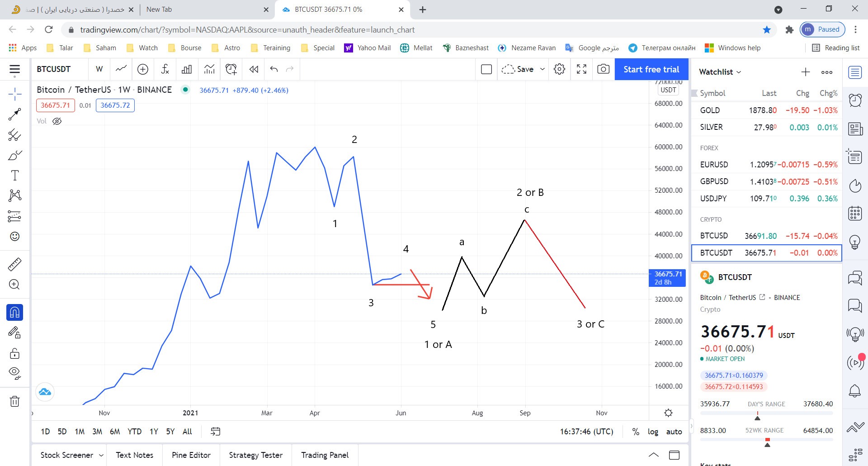Remove drawings with the trash icon
868x466 pixels.
pos(15,401)
